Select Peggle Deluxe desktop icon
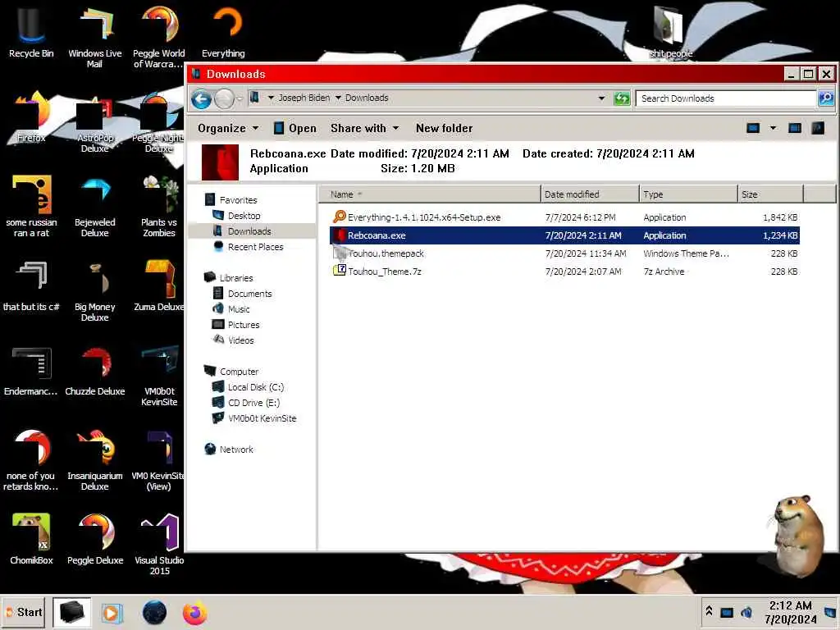This screenshot has width=840, height=630. [x=95, y=540]
